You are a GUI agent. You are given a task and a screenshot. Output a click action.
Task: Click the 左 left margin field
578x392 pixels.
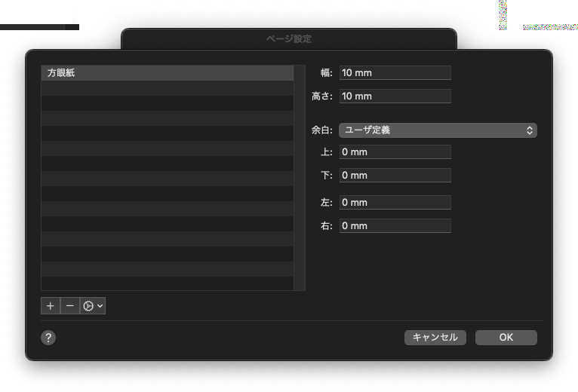(x=395, y=202)
